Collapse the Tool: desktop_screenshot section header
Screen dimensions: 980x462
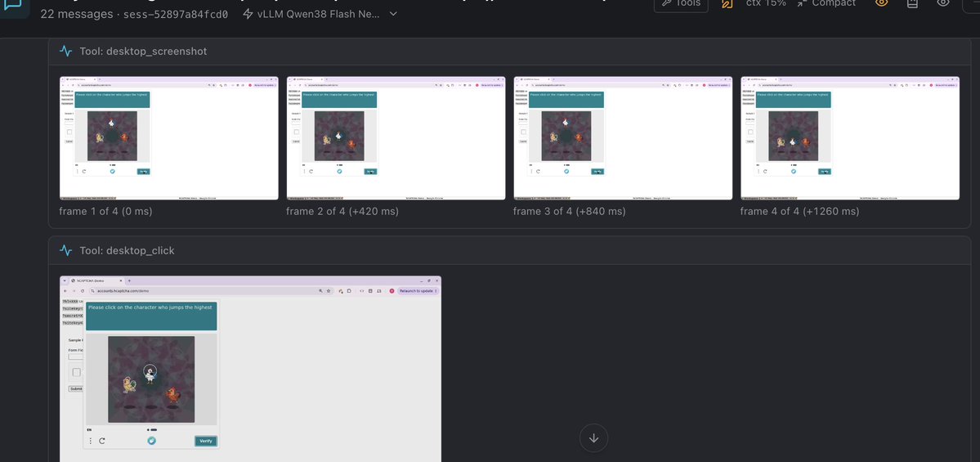tap(509, 52)
